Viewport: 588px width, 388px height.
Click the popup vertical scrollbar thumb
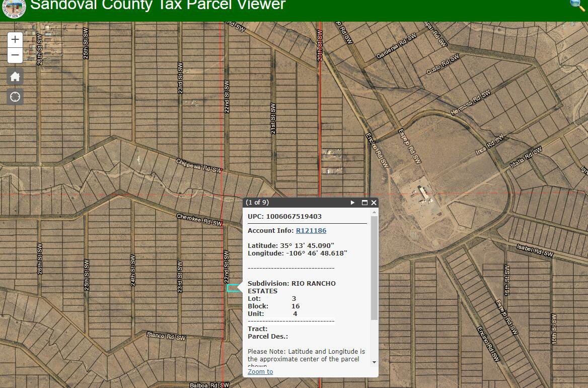tap(374, 268)
